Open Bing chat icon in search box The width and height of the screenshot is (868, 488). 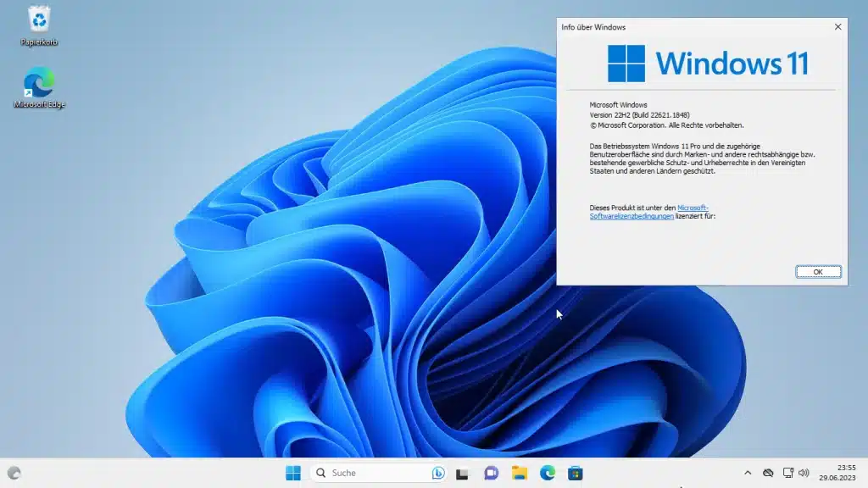[438, 473]
